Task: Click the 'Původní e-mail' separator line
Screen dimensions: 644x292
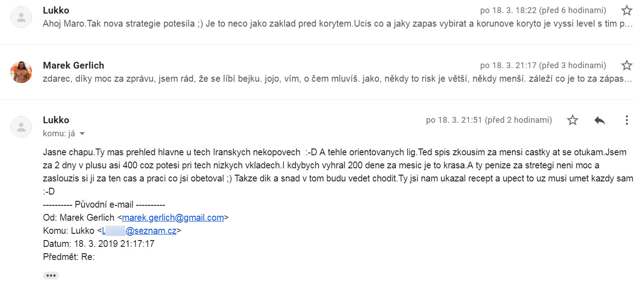Action: (x=104, y=204)
